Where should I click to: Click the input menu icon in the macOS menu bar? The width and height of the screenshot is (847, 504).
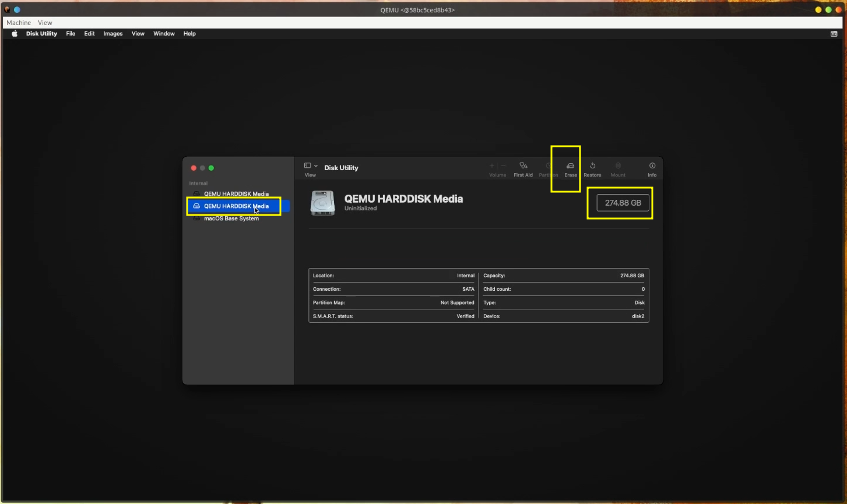coord(834,34)
